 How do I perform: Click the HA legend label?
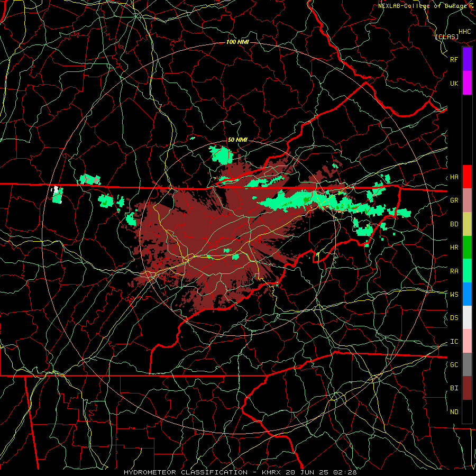pos(454,177)
